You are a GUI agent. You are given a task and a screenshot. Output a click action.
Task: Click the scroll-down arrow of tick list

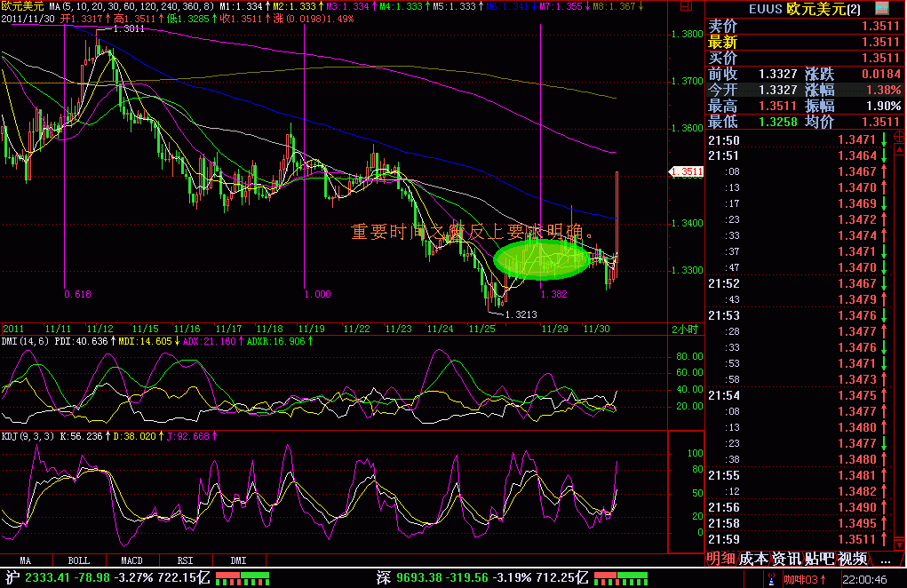(x=900, y=544)
